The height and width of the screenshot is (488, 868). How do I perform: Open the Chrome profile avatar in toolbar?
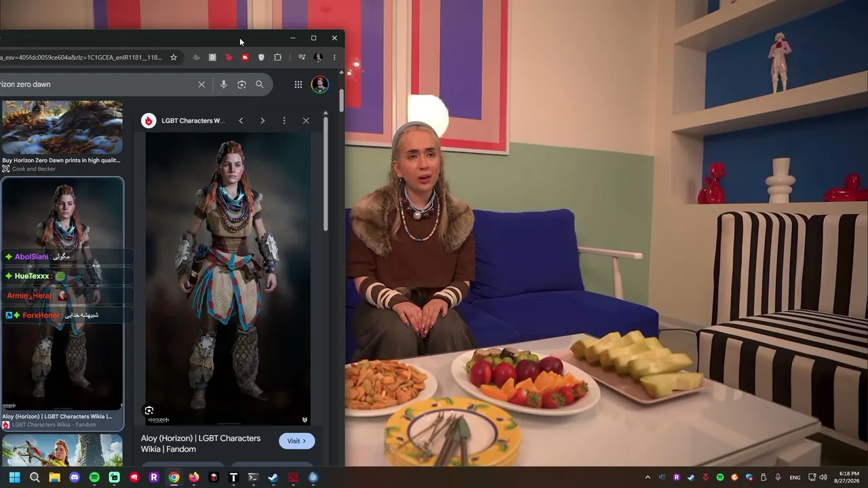tap(318, 58)
